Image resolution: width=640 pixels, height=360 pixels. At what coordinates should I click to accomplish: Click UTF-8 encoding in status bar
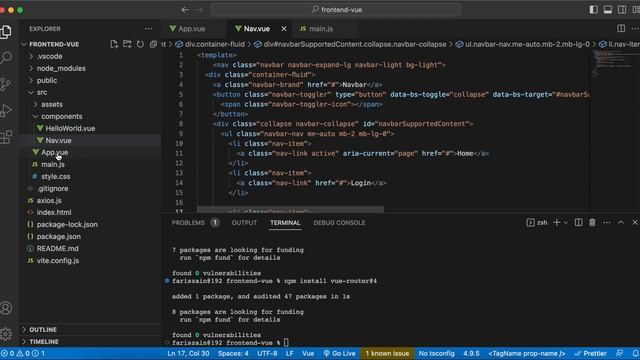[x=267, y=353]
